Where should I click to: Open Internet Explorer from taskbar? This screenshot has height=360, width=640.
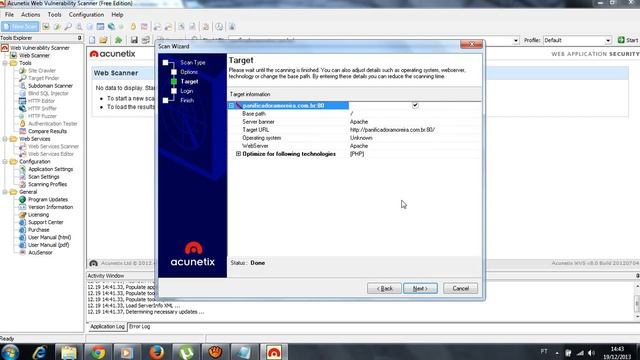pos(40,352)
